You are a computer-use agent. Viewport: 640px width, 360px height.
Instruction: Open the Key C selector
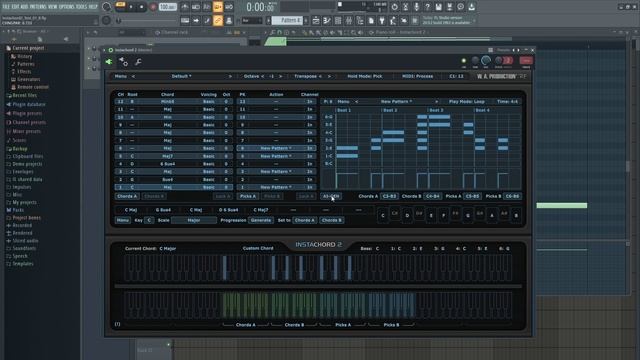tap(149, 220)
